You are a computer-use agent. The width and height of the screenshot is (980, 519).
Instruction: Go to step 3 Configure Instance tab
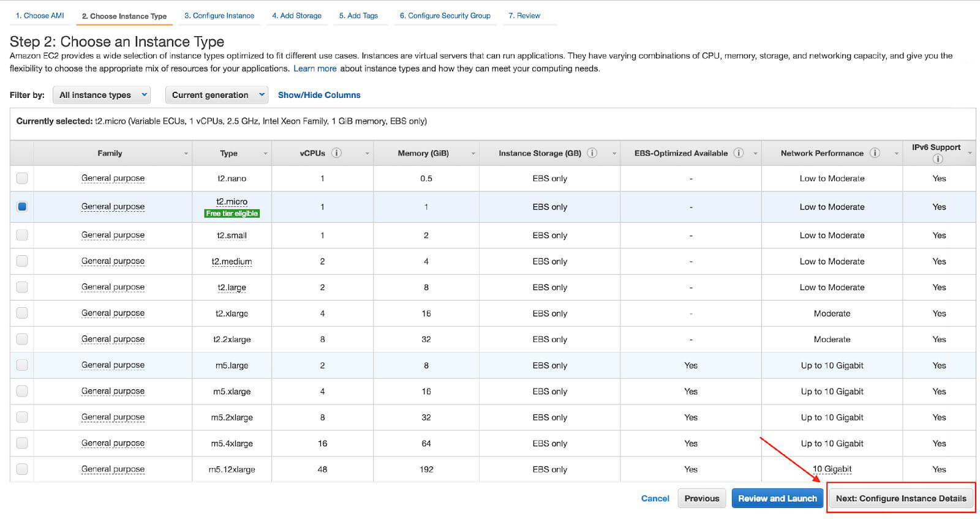(x=219, y=15)
